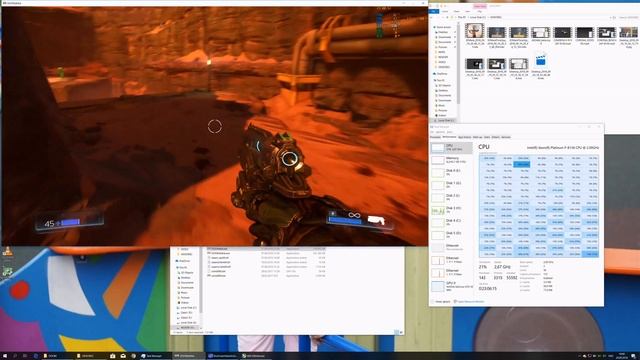Viewport: 640px width, 360px height.
Task: Switch to the Task Manager taskbar button
Action: click(155, 356)
